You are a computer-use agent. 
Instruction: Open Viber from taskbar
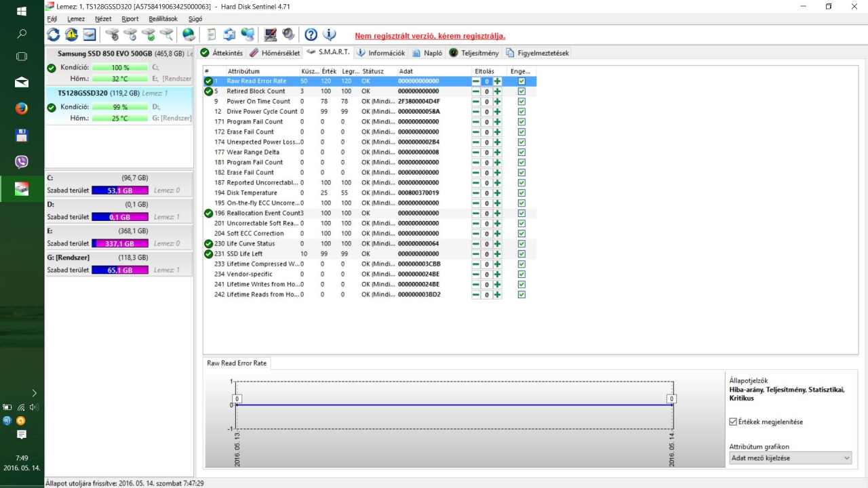click(22, 161)
